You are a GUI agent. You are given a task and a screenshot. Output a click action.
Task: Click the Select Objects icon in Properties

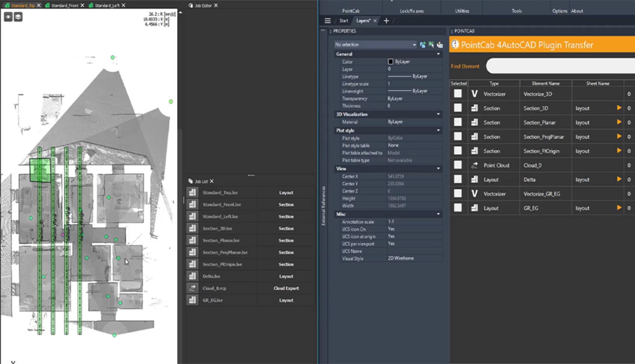[x=431, y=45]
